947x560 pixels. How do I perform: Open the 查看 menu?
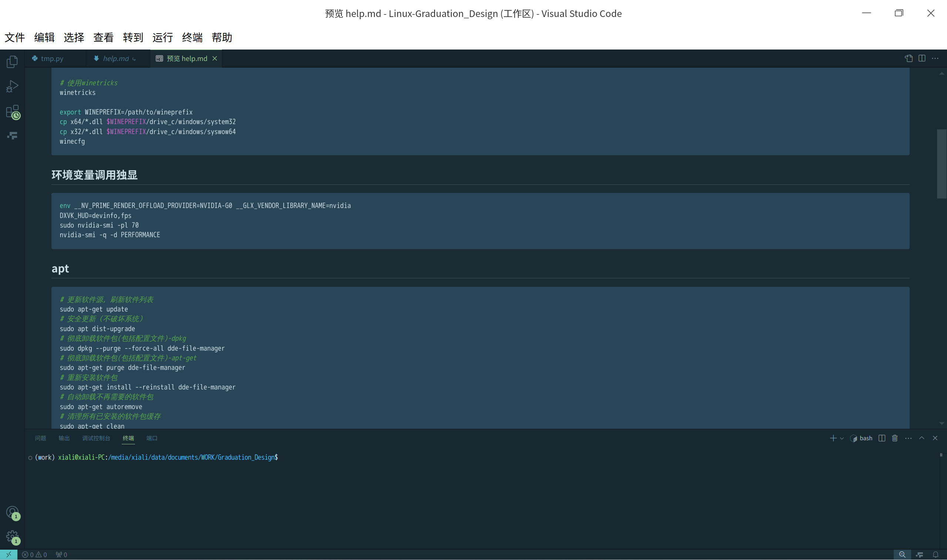coord(104,37)
